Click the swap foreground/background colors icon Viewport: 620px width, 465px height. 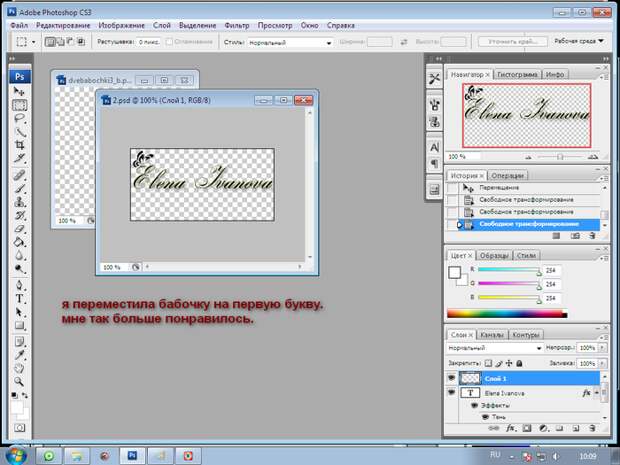[25, 395]
